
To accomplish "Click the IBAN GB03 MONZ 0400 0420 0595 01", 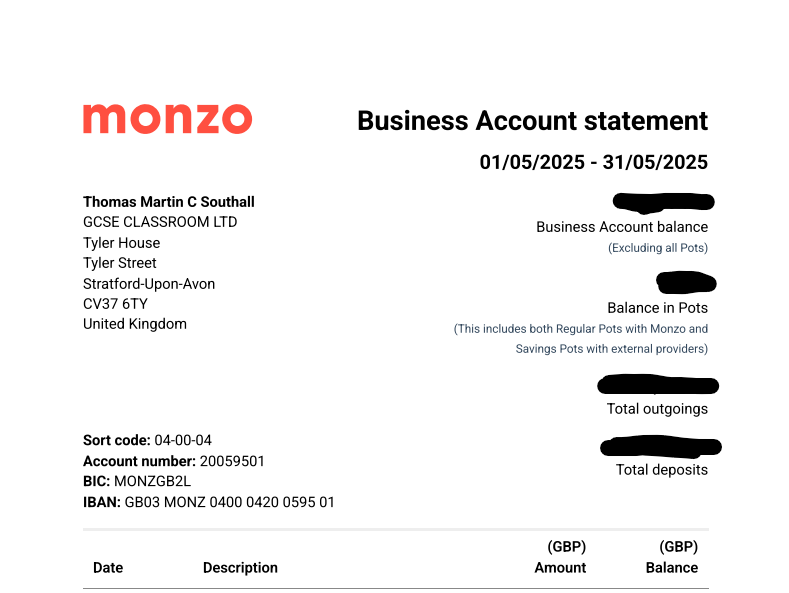I will [229, 502].
